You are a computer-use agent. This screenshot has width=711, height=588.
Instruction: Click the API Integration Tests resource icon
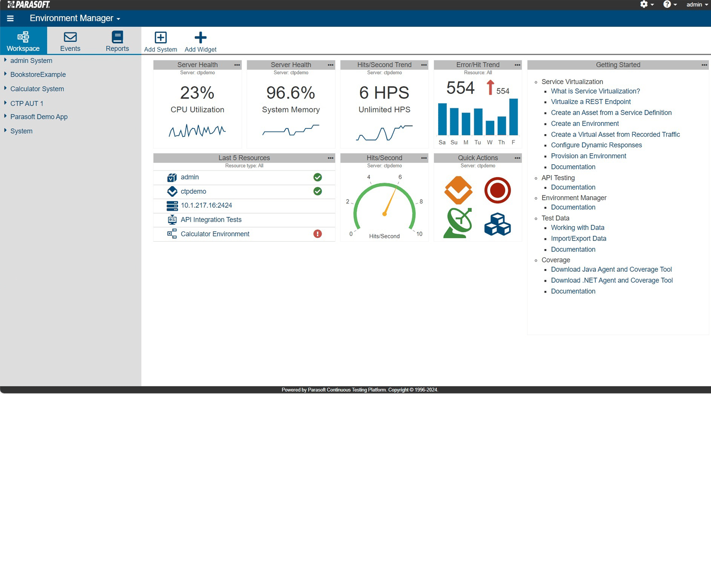click(172, 219)
